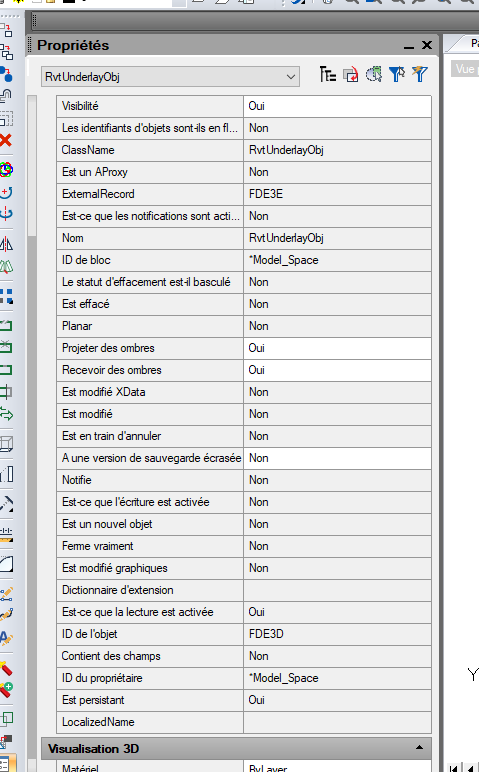Select the Est en train d'annuler label
479x772 pixels.
point(111,436)
